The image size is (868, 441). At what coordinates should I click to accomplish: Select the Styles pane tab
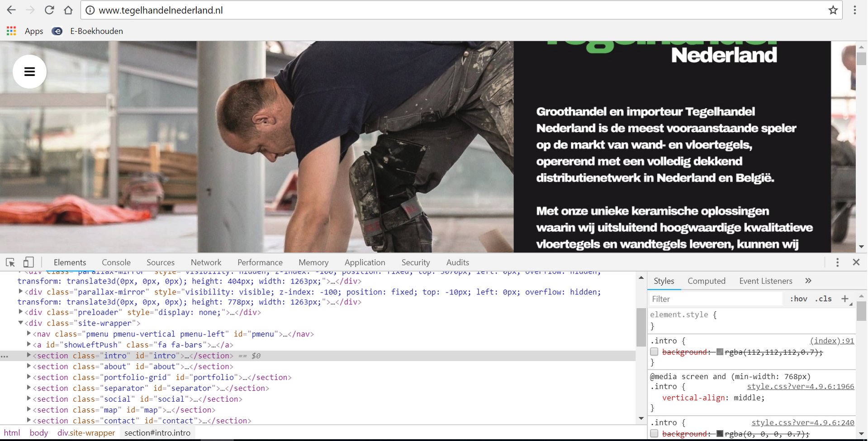[664, 281]
